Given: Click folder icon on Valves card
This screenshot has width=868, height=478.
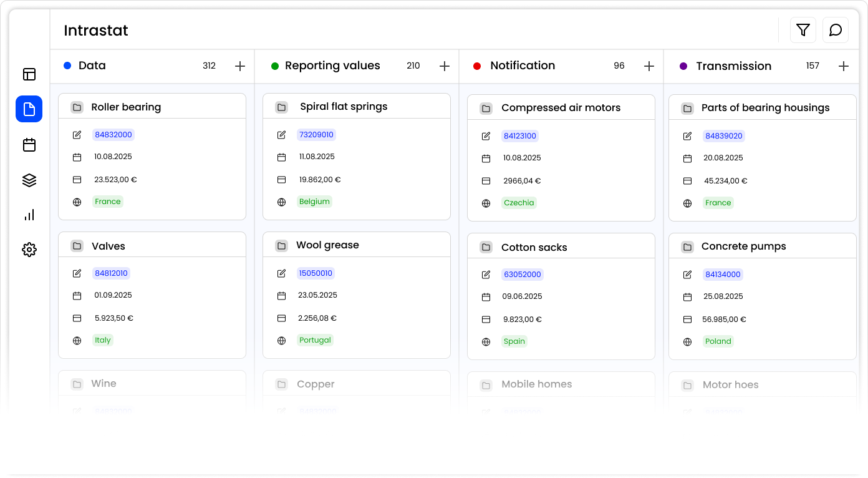Looking at the screenshot, I should [77, 246].
